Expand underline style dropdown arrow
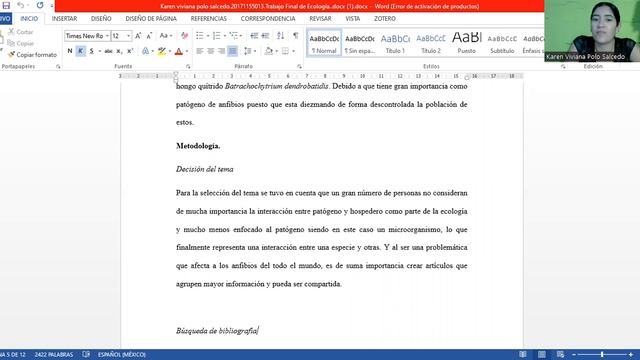The height and width of the screenshot is (360, 640). point(100,51)
